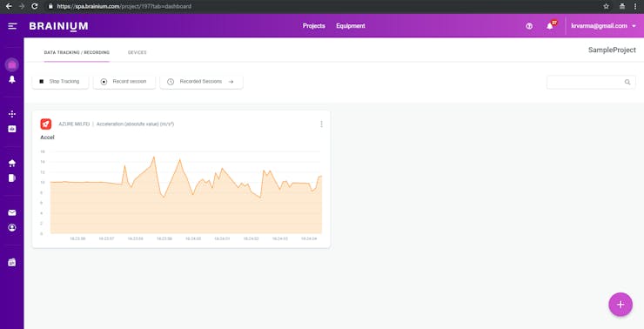644x329 pixels.
Task: Open the Accel widget three-dot menu
Action: (321, 124)
